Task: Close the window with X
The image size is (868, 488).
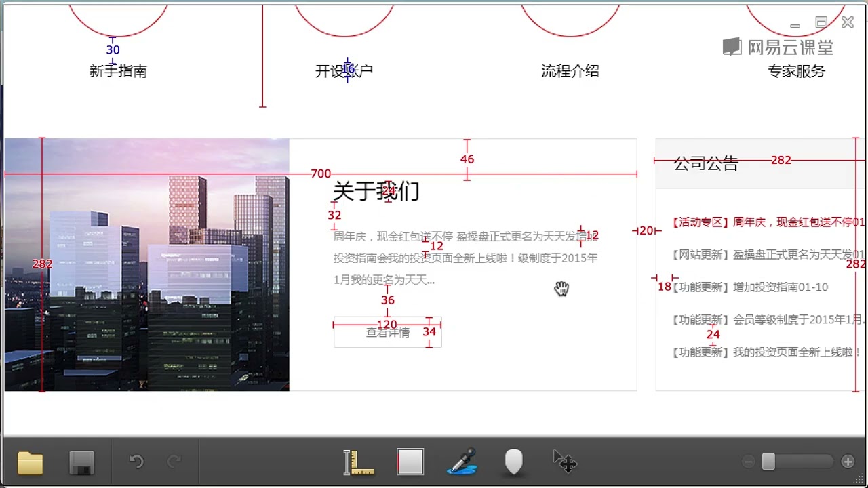Action: [848, 22]
